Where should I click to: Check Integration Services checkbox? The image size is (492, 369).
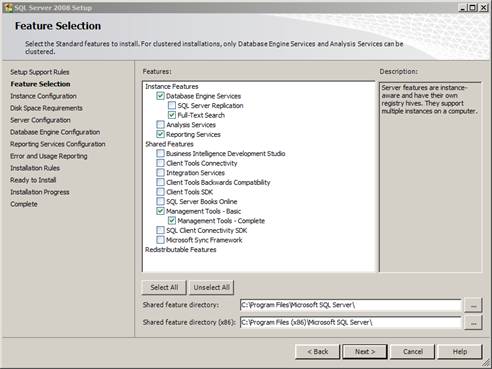point(160,173)
